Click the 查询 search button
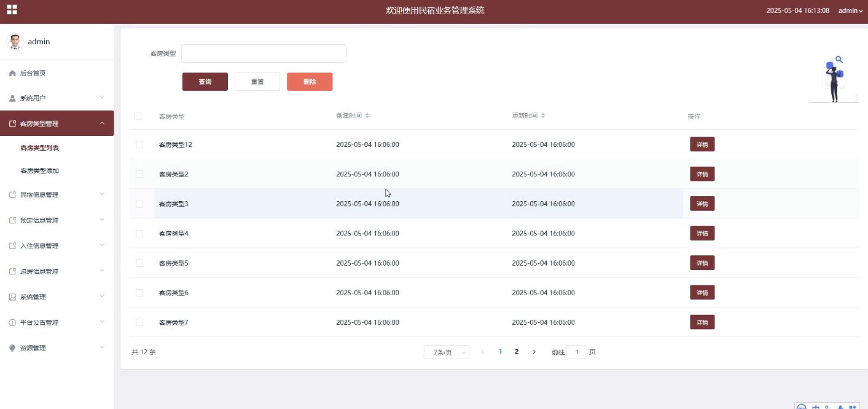 [x=205, y=82]
